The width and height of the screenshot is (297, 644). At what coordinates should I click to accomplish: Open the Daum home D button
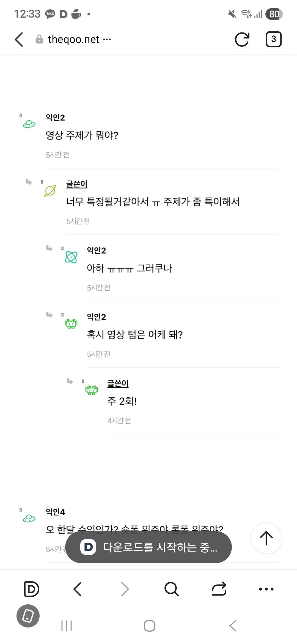[32, 589]
